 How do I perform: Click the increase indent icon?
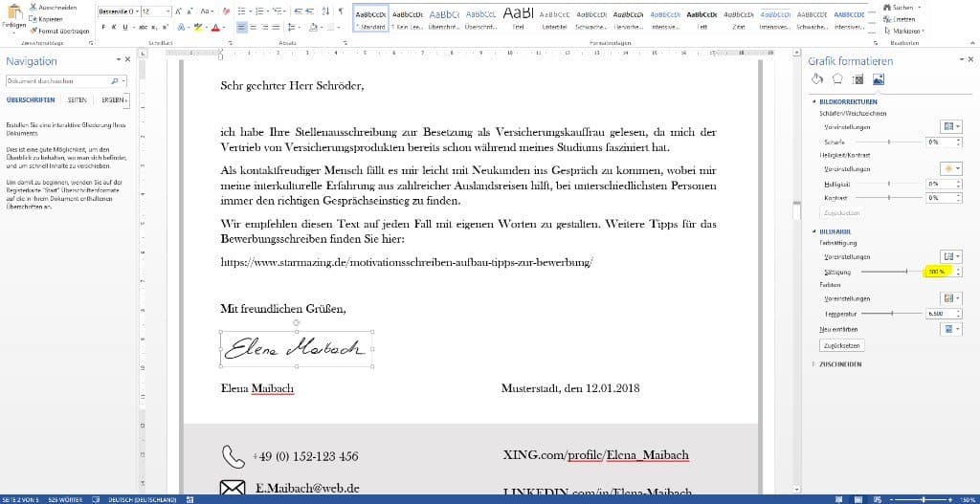310,11
